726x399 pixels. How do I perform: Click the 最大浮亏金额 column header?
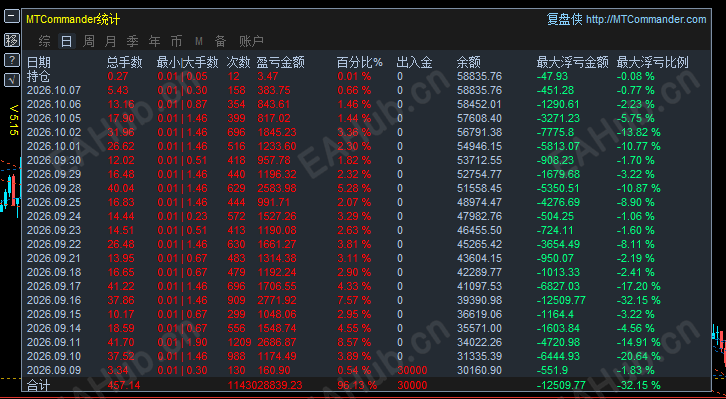(x=572, y=62)
